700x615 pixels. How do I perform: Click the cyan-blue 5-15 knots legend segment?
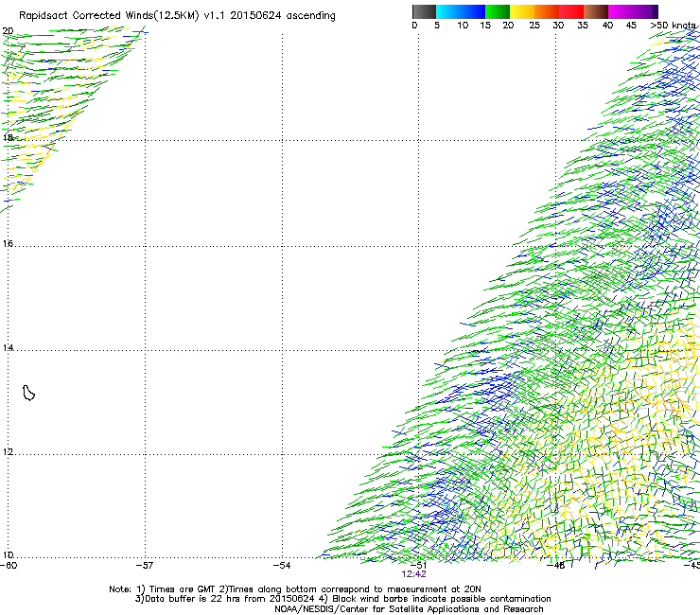point(461,11)
